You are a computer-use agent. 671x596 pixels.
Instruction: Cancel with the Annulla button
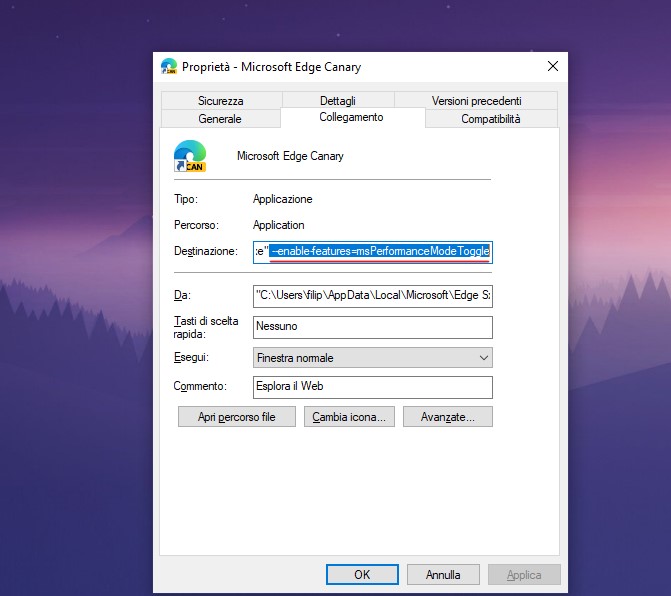443,574
